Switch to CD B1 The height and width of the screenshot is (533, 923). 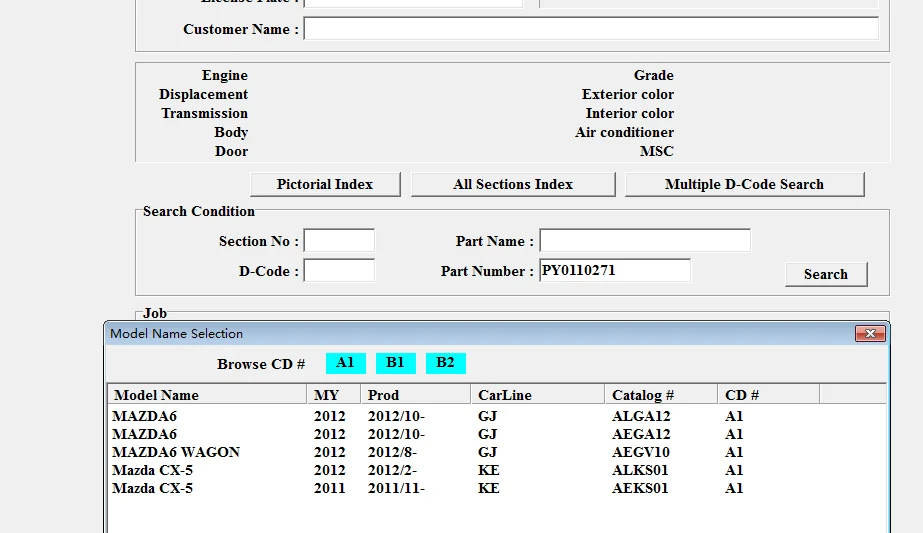(395, 363)
